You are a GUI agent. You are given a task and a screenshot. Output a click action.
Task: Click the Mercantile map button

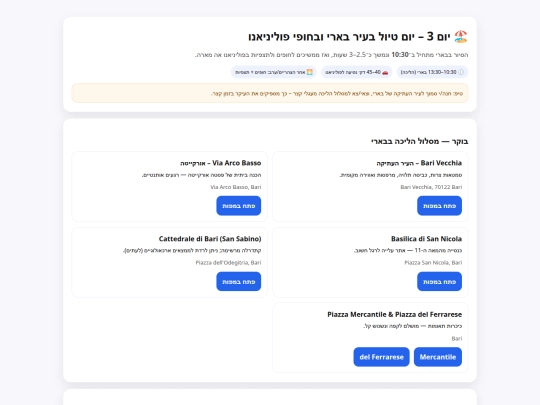pos(438,357)
